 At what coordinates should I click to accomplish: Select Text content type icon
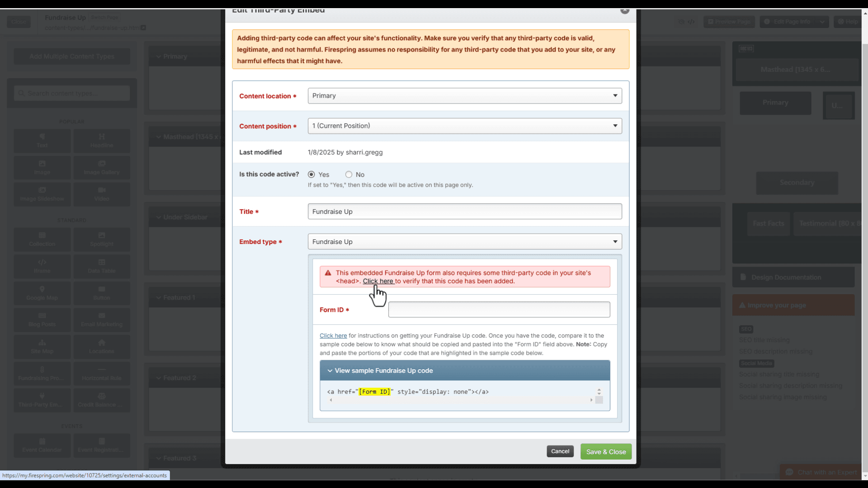tap(42, 141)
